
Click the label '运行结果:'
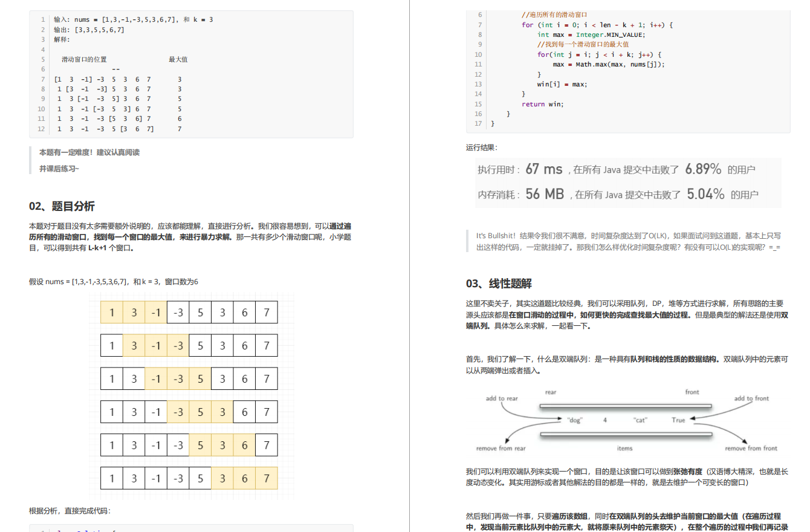pos(482,148)
